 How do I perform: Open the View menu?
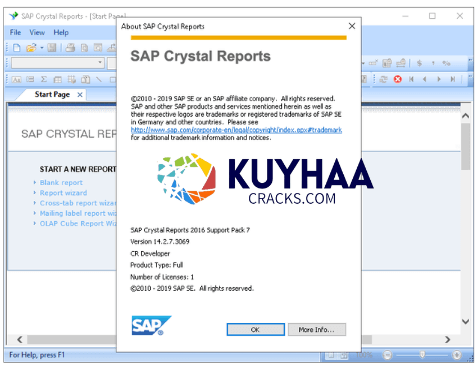[37, 32]
